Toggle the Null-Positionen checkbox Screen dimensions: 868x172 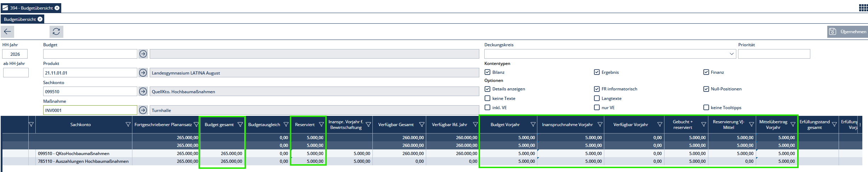pos(706,89)
